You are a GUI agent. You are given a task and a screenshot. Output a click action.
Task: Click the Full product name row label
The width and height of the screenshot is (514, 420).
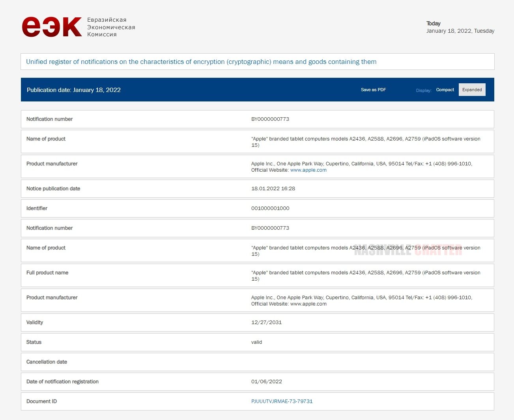tap(47, 273)
